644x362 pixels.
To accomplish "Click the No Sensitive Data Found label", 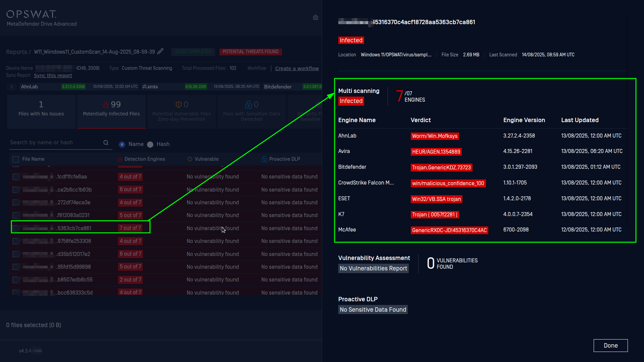I will pyautogui.click(x=373, y=310).
